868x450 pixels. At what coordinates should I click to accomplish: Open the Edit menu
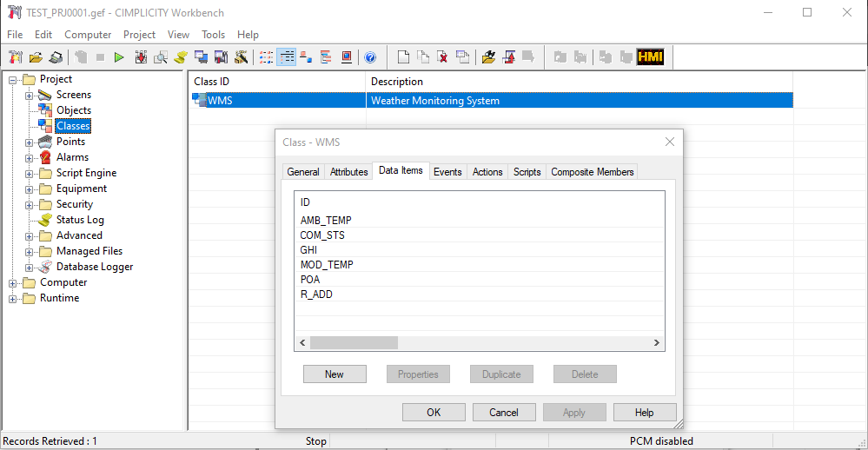tap(43, 35)
